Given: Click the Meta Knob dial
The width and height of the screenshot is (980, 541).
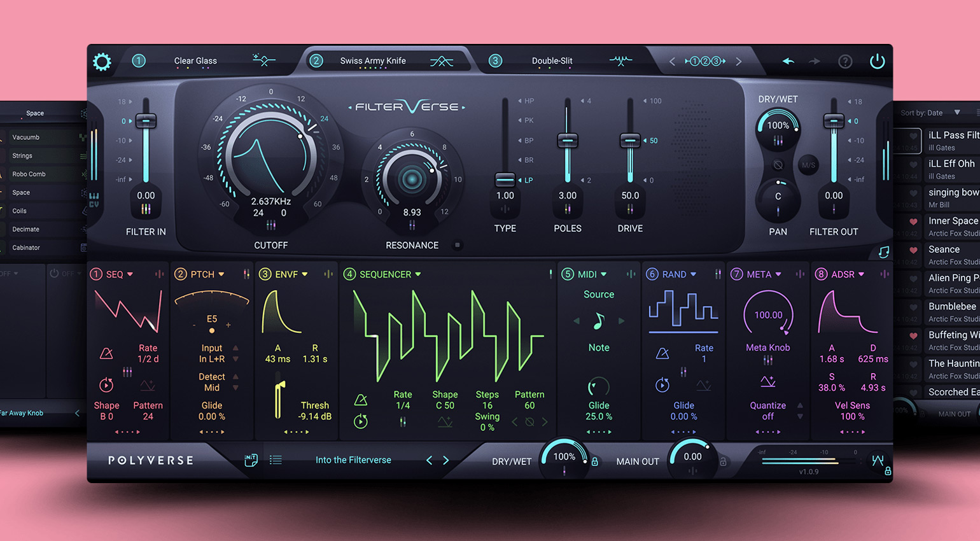Looking at the screenshot, I should [x=768, y=313].
